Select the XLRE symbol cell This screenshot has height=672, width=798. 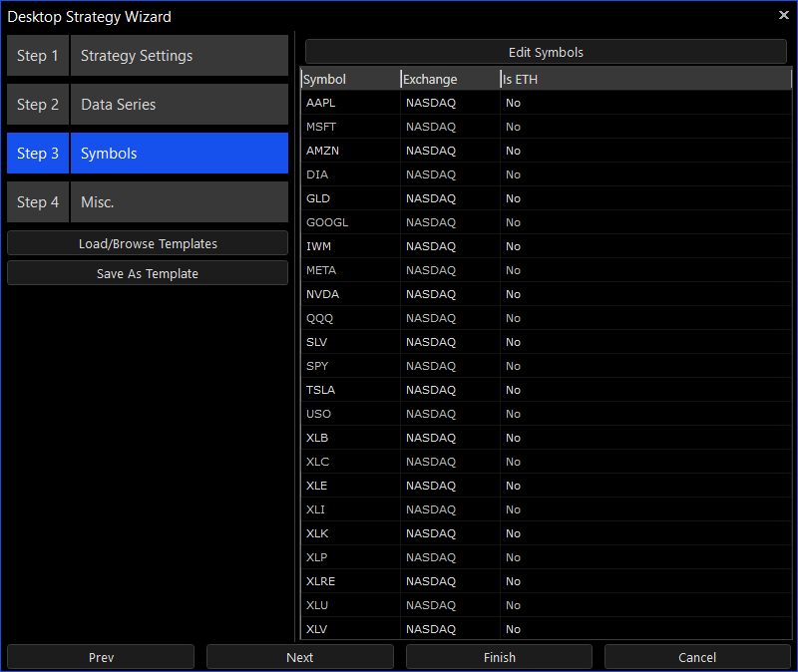[x=351, y=581]
